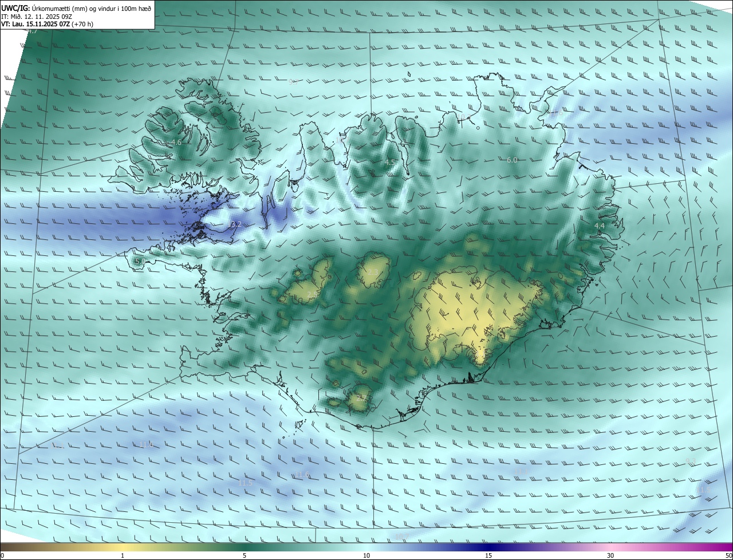The height and width of the screenshot is (560, 733).
Task: Click the colorbar tick label 1
Action: pyautogui.click(x=123, y=555)
